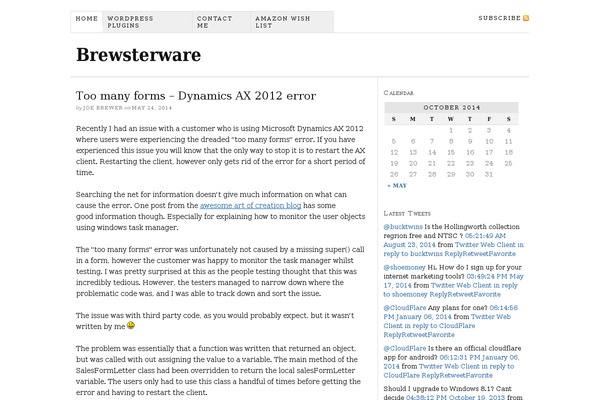Click the Subscribe link
Image resolution: width=600 pixels, height=400 pixels.
tap(499, 18)
